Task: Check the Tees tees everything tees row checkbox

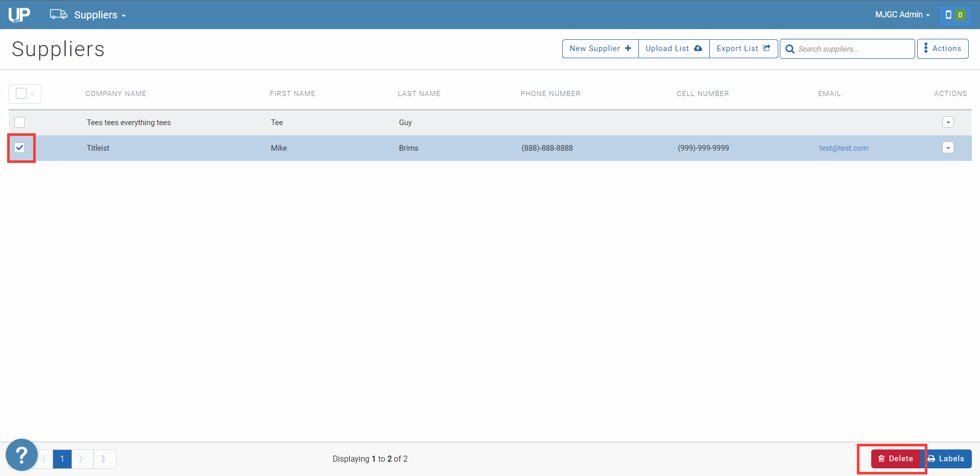Action: (19, 123)
